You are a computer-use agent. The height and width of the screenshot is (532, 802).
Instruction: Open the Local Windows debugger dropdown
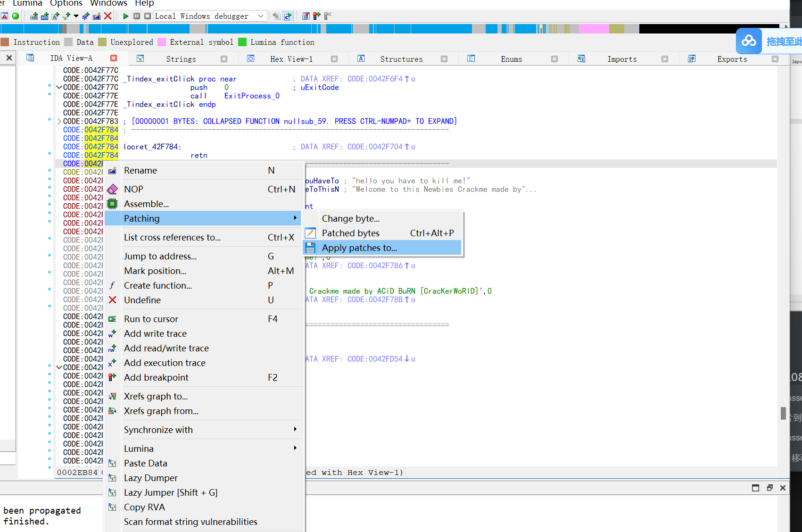(x=210, y=16)
